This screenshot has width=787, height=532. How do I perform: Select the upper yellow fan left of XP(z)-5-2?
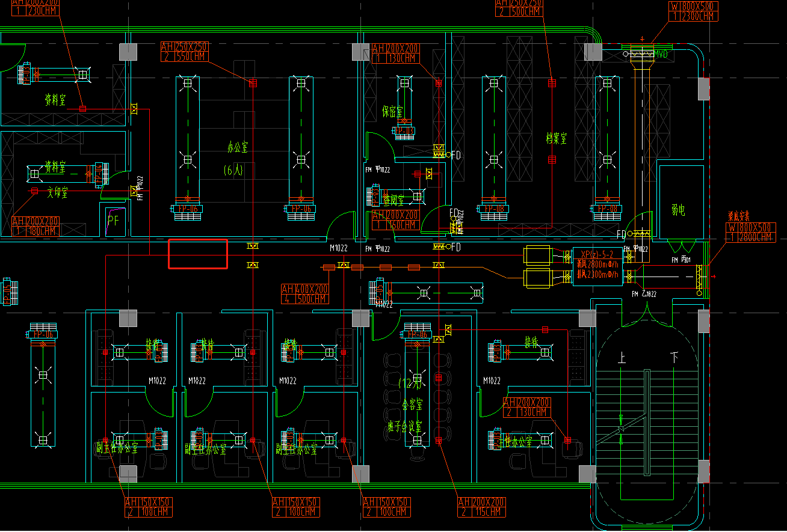[537, 255]
